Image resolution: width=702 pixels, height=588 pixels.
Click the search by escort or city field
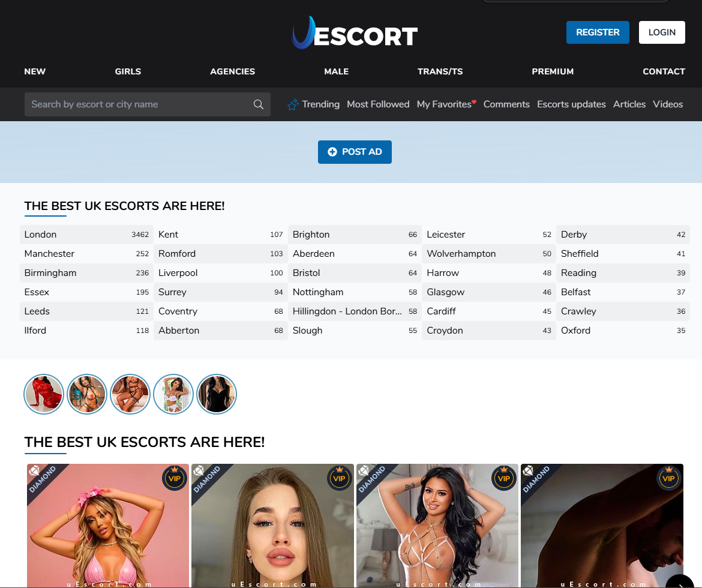coord(132,104)
